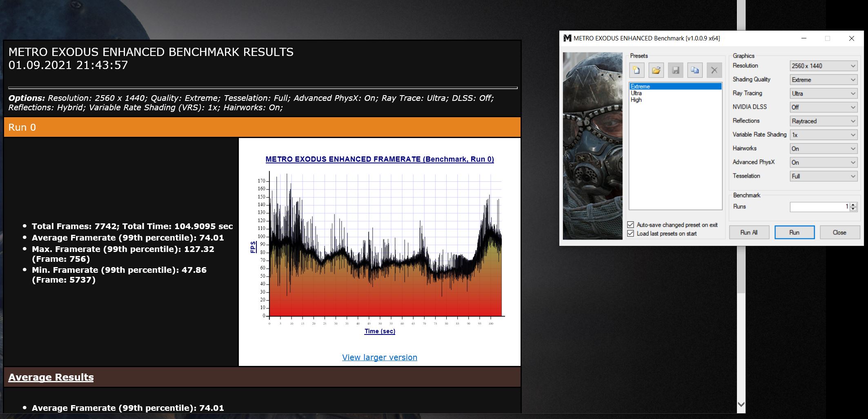Viewport: 868px width, 419px height.
Task: Click the Metro M logo in title bar
Action: click(x=567, y=38)
